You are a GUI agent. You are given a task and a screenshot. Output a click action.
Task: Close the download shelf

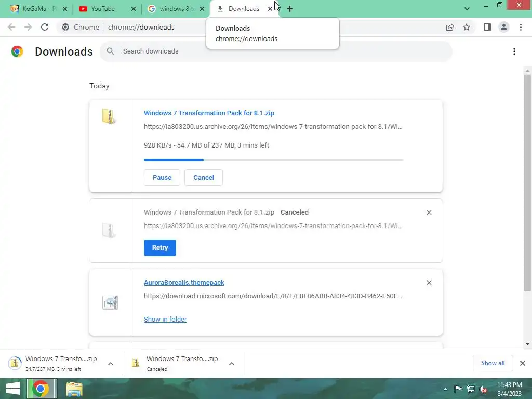[523, 363]
